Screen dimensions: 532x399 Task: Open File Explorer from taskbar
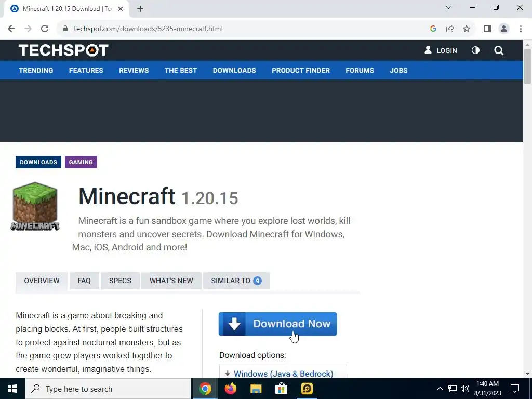click(x=256, y=389)
